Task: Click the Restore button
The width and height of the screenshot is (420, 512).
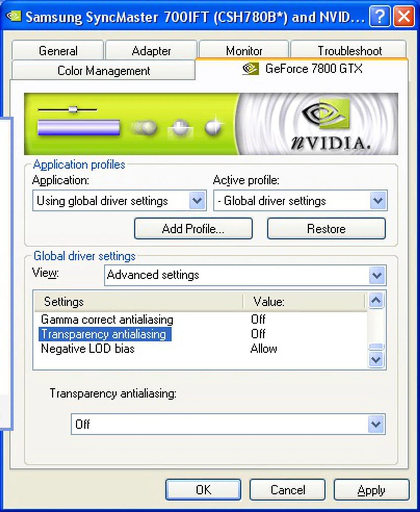Action: coord(326,229)
